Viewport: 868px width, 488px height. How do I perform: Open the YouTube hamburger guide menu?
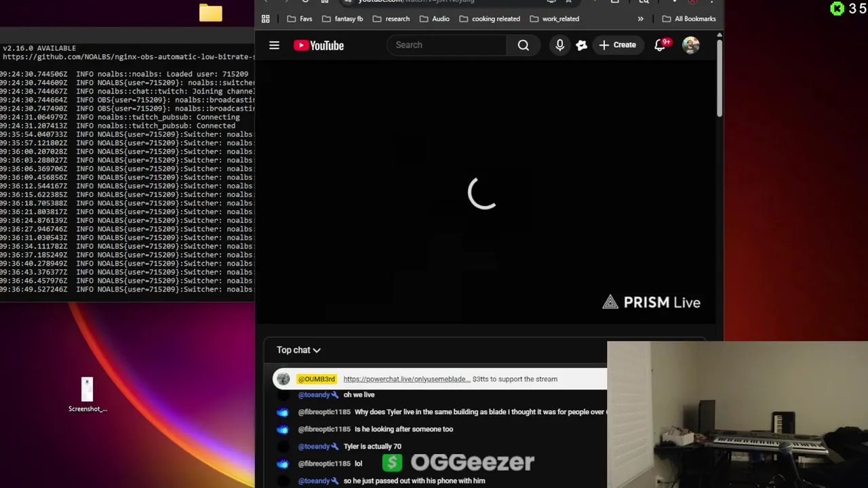[x=274, y=45]
